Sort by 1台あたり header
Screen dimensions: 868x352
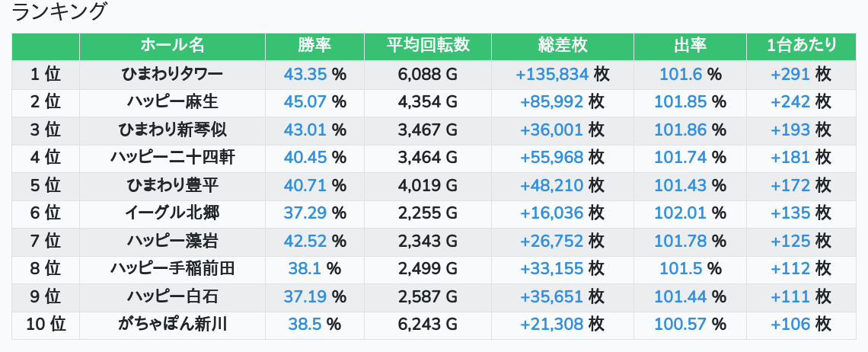(801, 46)
